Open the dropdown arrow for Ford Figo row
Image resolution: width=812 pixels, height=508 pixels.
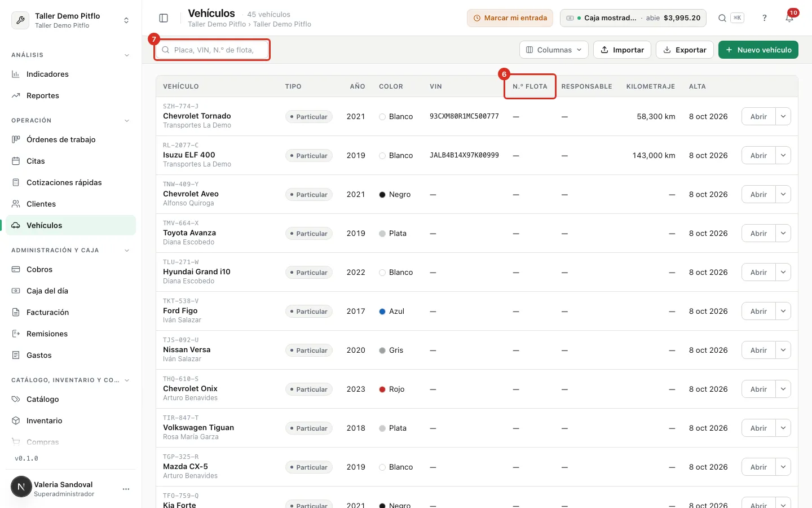point(783,311)
